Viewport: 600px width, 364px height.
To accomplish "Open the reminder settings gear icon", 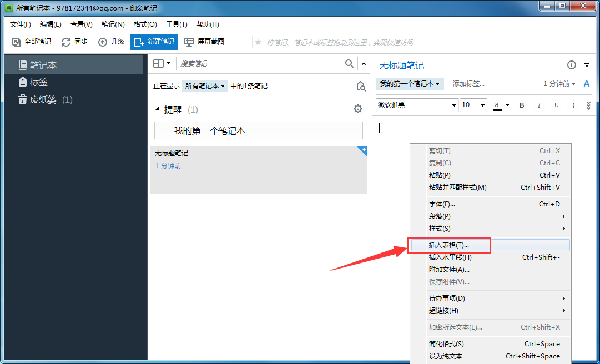I will (358, 109).
